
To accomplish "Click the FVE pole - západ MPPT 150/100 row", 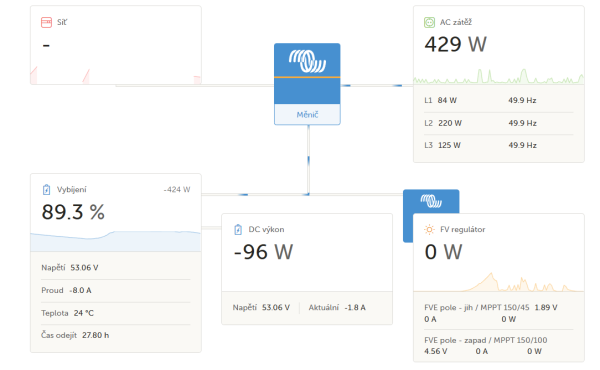I will [x=499, y=346].
